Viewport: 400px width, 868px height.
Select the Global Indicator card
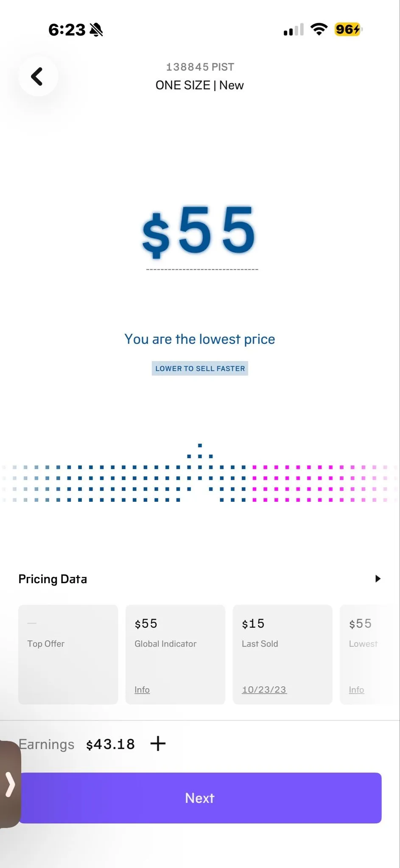point(175,654)
